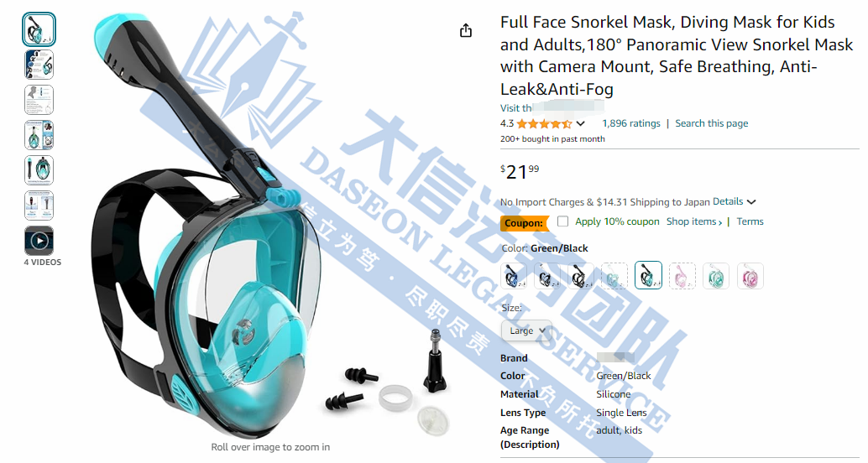Tick the Apply 10% coupon checkbox
Viewport: 868px width, 463px height.
pyautogui.click(x=563, y=221)
